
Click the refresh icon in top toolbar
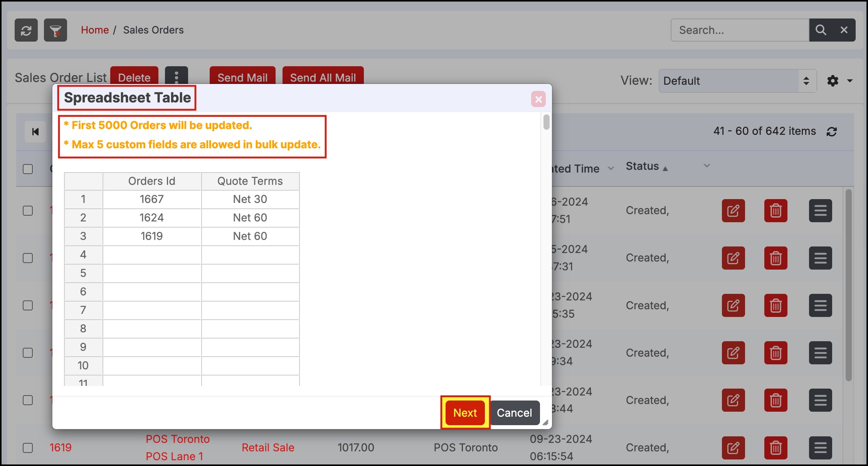tap(26, 30)
